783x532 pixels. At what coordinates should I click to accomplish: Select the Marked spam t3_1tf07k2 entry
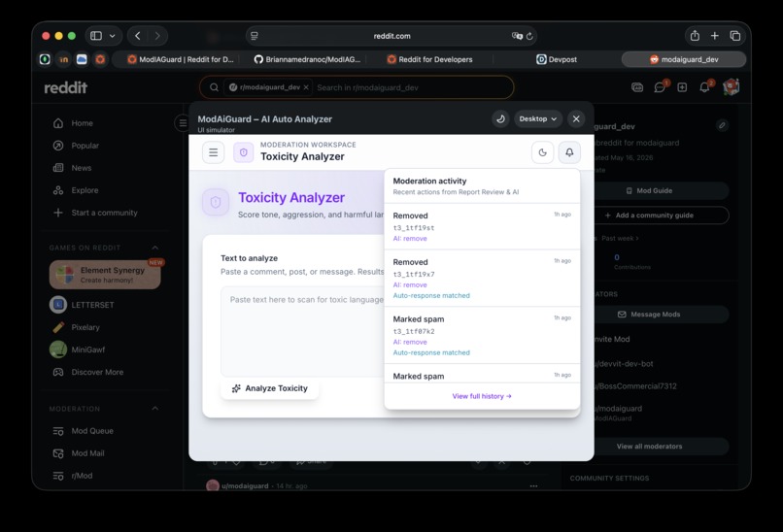coord(482,335)
